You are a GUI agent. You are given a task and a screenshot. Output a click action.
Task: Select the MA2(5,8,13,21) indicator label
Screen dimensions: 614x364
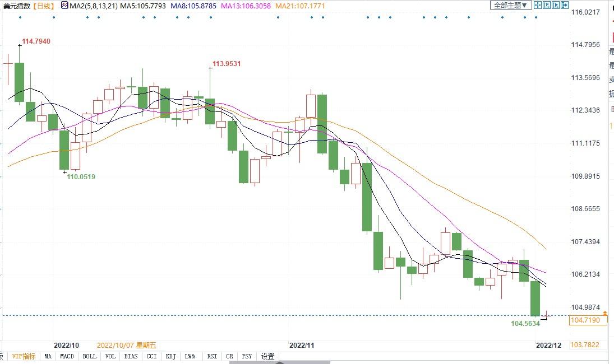pos(93,6)
